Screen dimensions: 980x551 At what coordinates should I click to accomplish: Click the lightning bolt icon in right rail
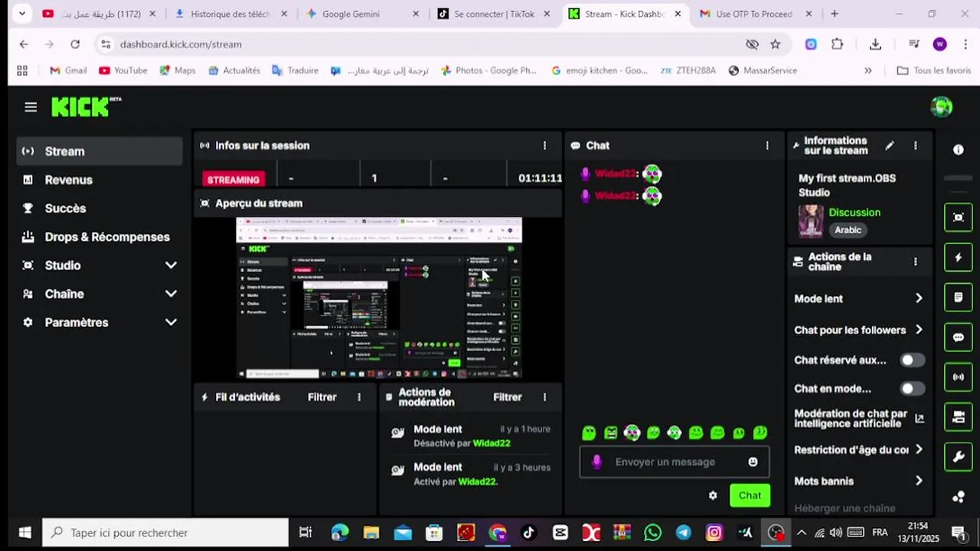point(958,258)
